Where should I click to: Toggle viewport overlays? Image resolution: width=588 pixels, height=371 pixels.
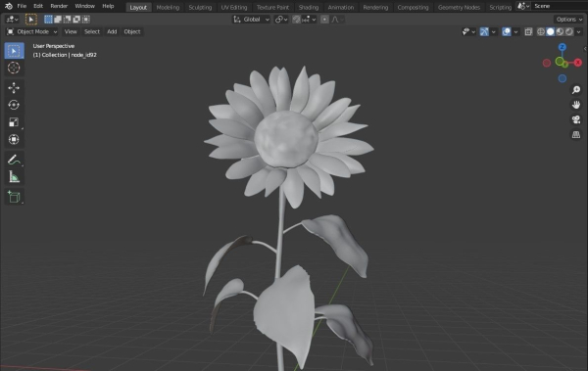click(507, 32)
